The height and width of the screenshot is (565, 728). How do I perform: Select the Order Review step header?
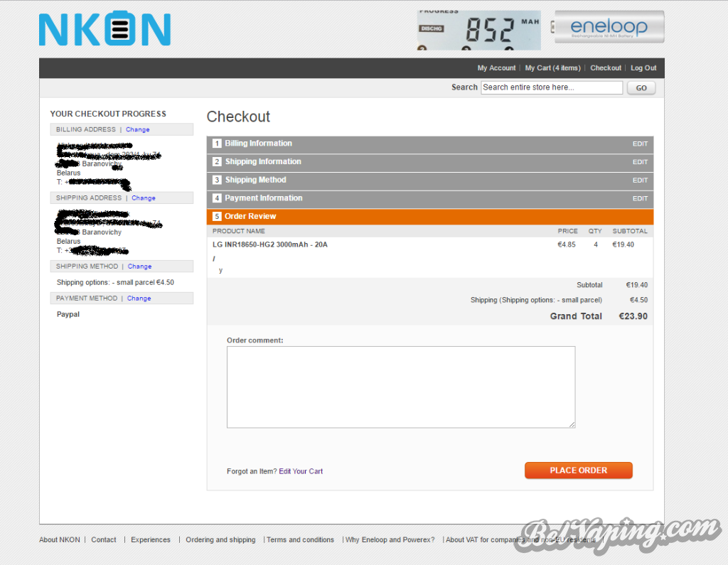[x=430, y=216]
